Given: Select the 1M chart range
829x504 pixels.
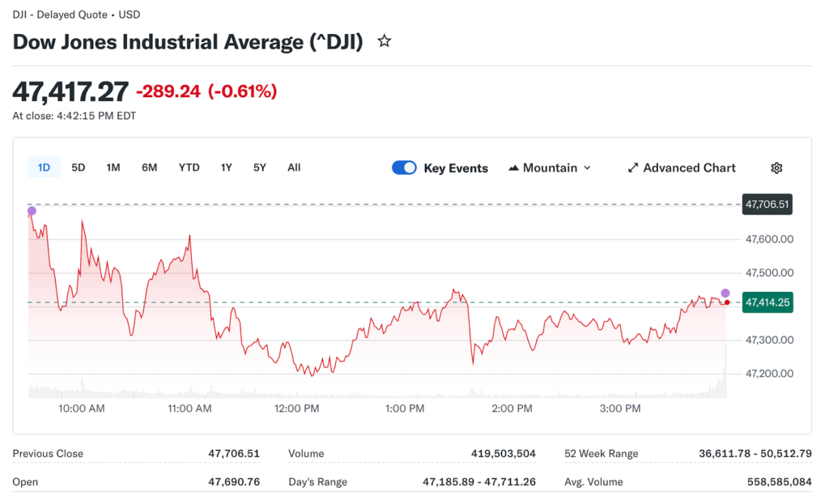Looking at the screenshot, I should [x=113, y=167].
